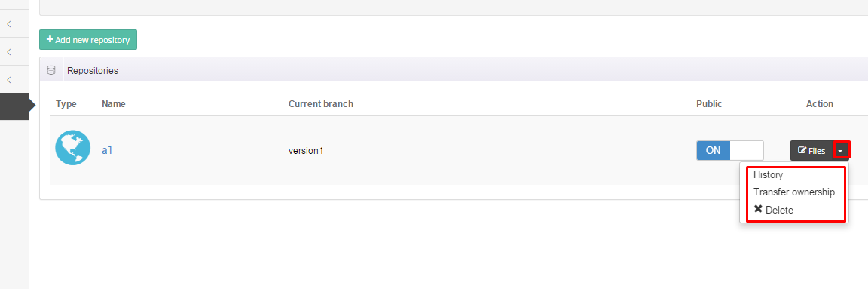The height and width of the screenshot is (289, 868).
Task: Open the a1 repository link
Action: click(107, 150)
